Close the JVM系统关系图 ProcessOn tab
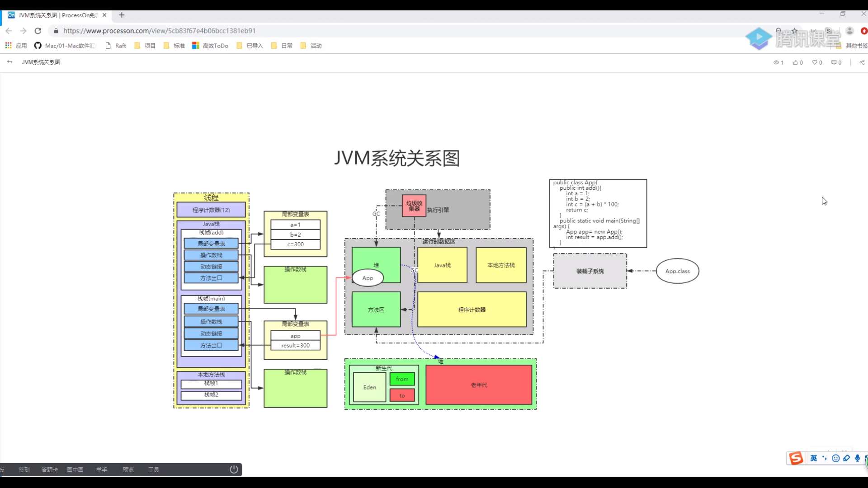868x488 pixels. [104, 15]
